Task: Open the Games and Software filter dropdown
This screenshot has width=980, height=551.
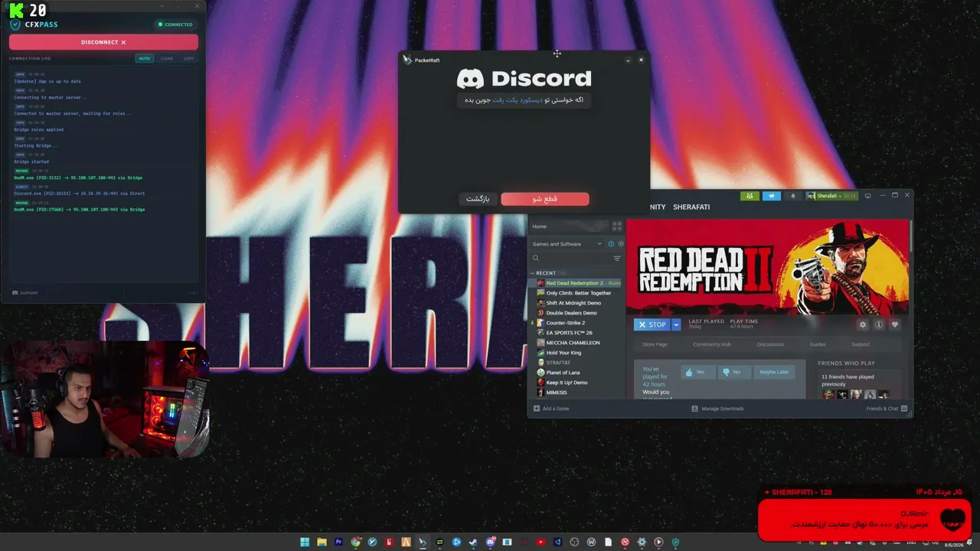Action: pos(567,244)
